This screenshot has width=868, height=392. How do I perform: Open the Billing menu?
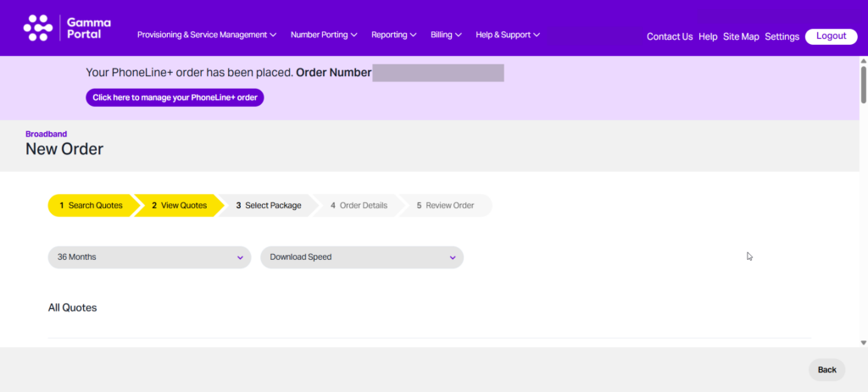tap(446, 35)
